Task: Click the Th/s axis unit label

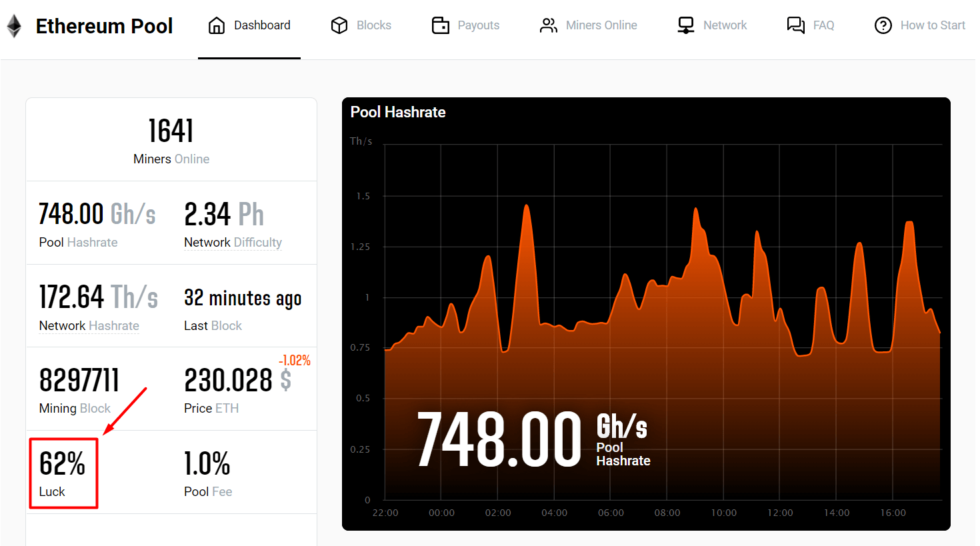Action: (361, 141)
